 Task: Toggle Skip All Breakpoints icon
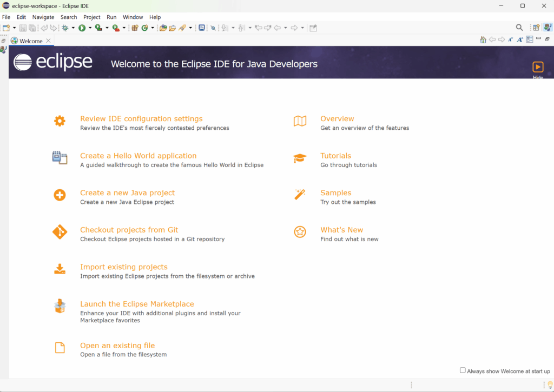pos(213,28)
